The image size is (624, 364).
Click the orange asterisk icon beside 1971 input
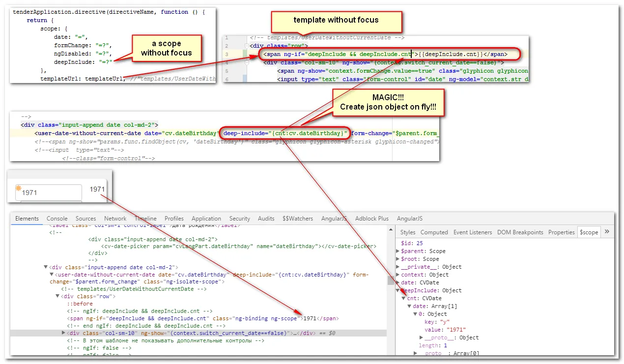pos(19,188)
